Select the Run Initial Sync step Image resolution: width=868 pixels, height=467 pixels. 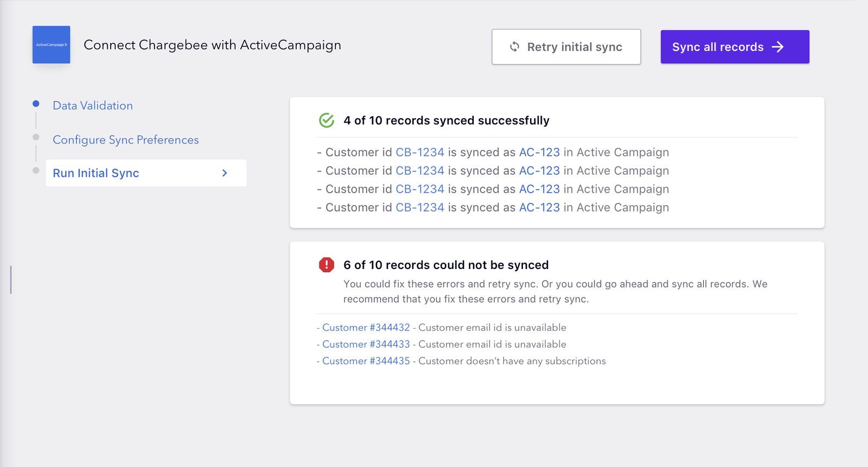point(96,173)
